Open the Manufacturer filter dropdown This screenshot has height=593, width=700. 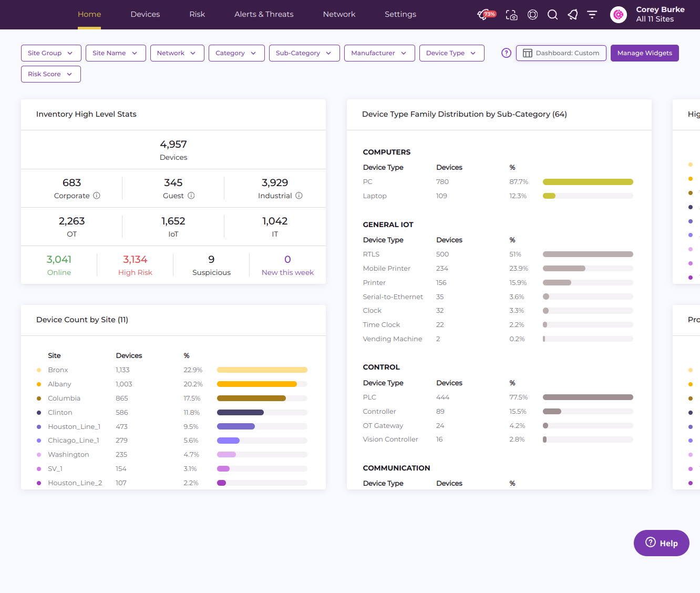(379, 53)
